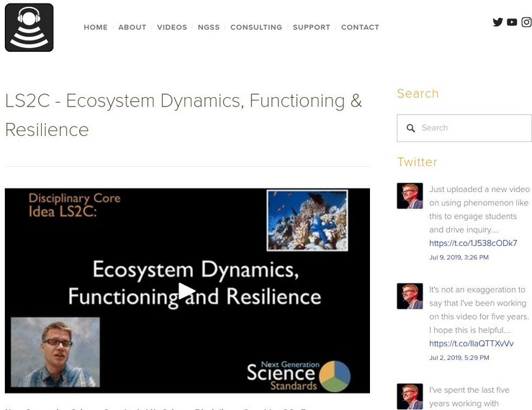Focus the Search input field
Viewport: 532px width, 410px height.
pos(472,128)
